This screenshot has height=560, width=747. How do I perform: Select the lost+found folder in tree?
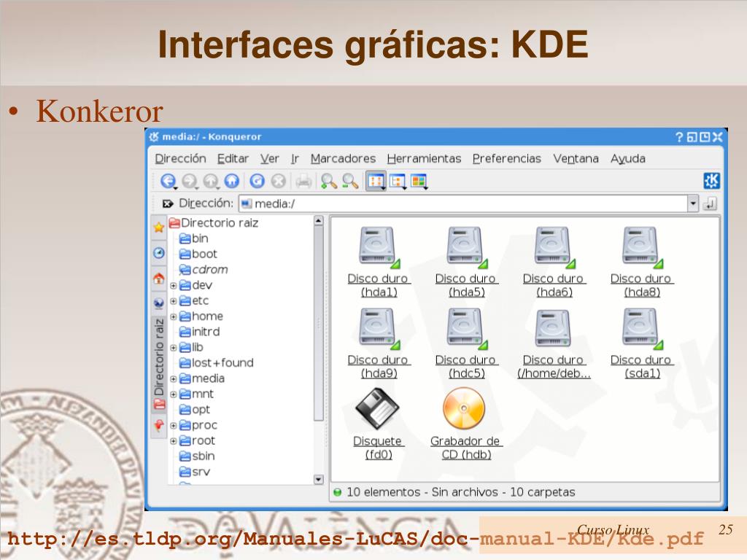tap(216, 363)
